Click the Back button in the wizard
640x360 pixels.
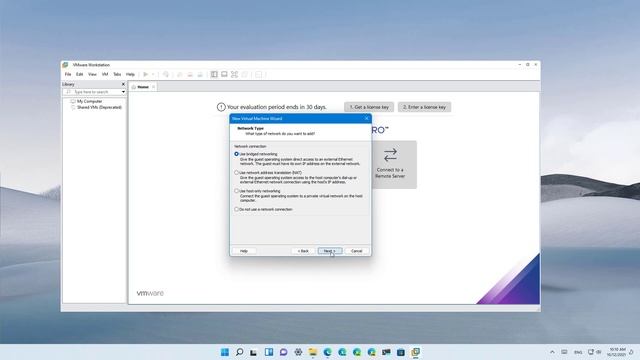click(303, 251)
